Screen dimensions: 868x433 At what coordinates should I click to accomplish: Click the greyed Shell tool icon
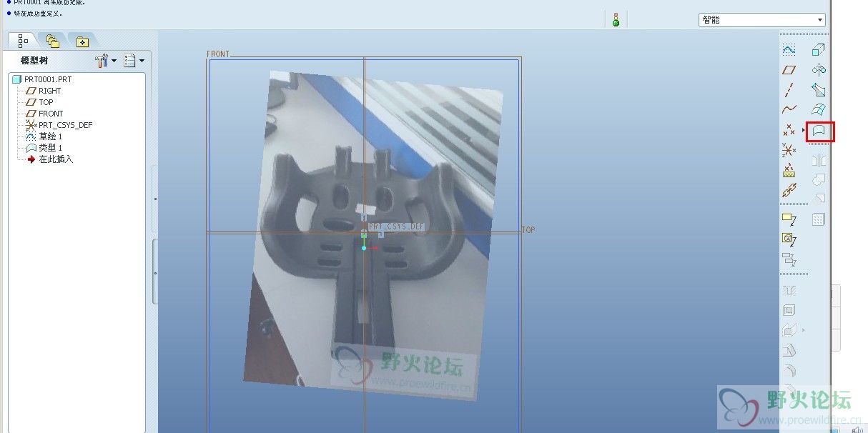click(789, 310)
